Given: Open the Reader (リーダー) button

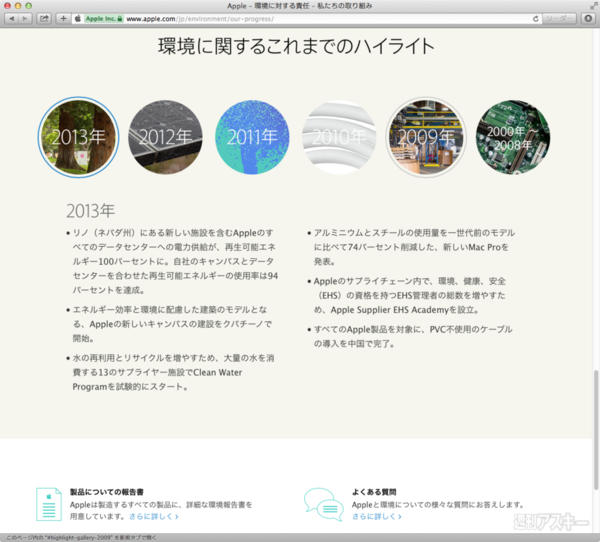Looking at the screenshot, I should pos(559,18).
